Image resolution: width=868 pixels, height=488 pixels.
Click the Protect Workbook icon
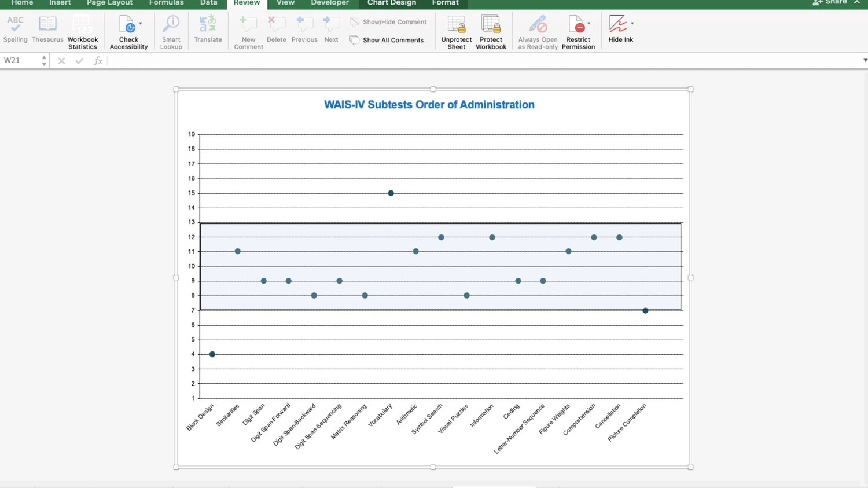click(x=491, y=24)
